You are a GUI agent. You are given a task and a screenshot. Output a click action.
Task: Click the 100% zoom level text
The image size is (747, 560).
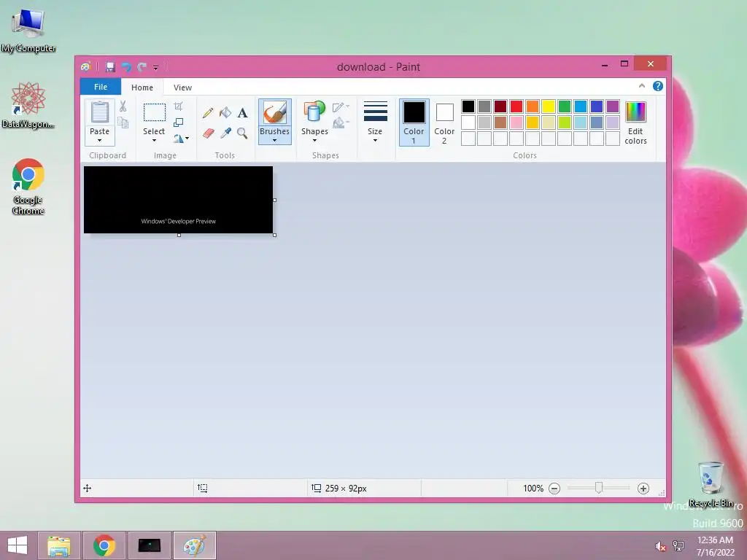coord(533,488)
